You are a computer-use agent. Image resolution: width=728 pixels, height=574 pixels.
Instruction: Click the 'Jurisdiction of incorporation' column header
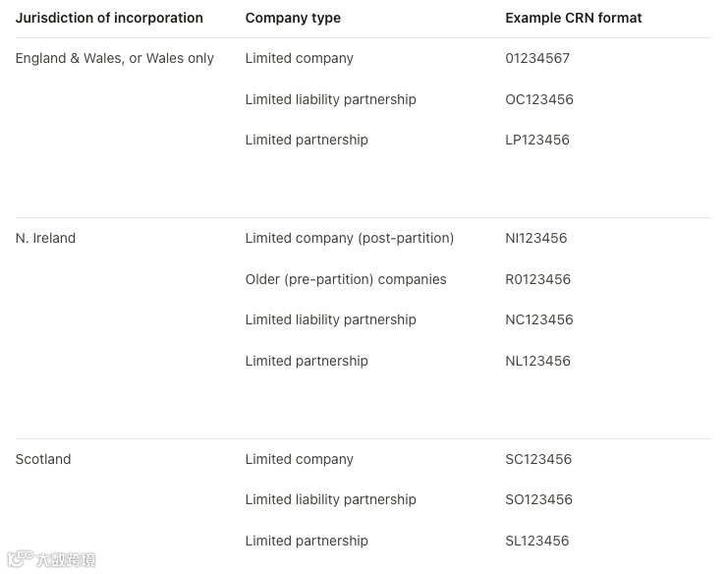(109, 18)
